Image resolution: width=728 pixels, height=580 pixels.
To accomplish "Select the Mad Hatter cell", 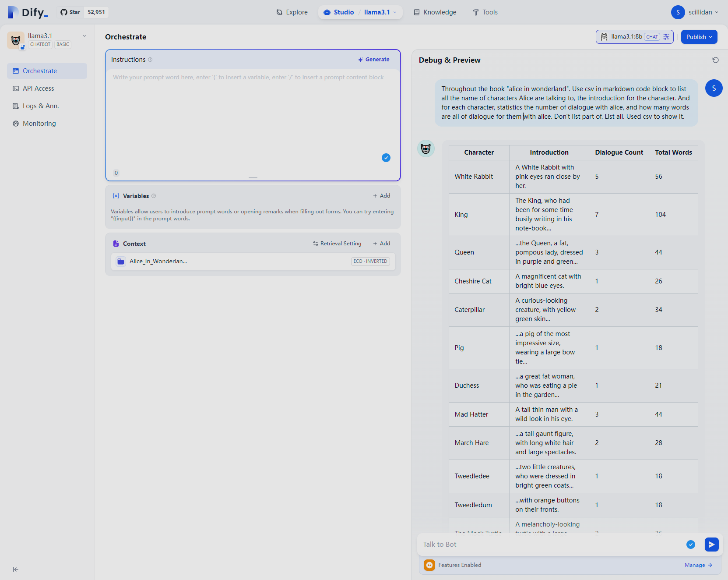I will (x=479, y=414).
